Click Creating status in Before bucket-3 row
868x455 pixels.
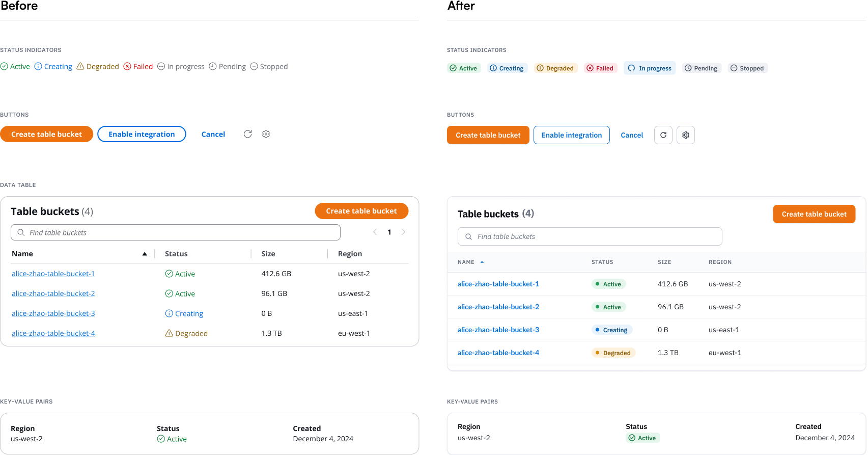point(184,313)
